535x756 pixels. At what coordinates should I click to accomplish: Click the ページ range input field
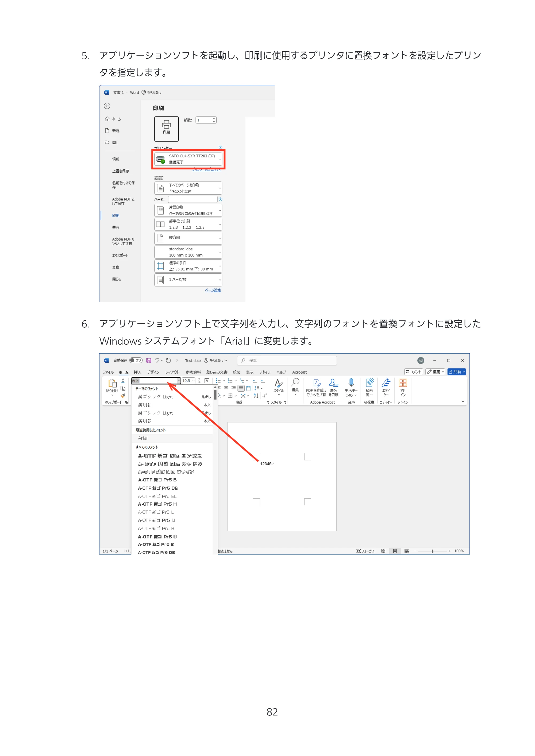point(193,199)
